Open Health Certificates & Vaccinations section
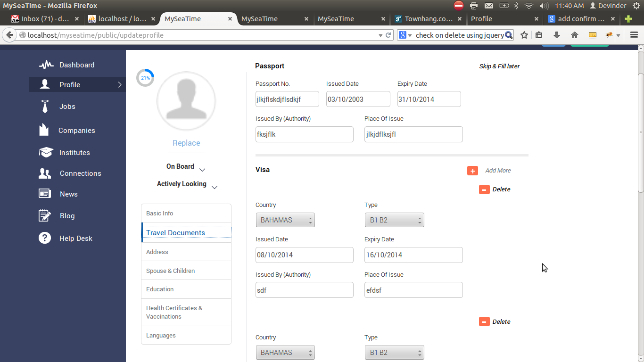This screenshot has width=644, height=362. click(186, 313)
